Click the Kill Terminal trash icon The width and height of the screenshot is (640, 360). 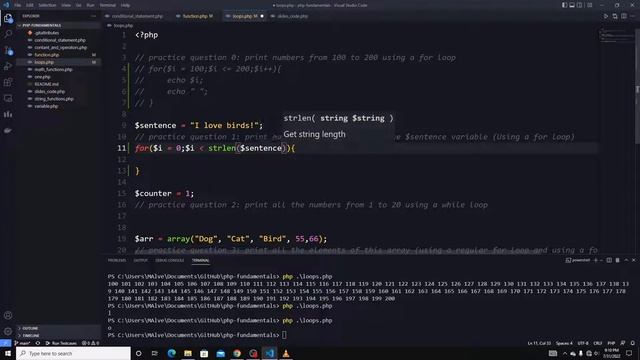(618, 260)
